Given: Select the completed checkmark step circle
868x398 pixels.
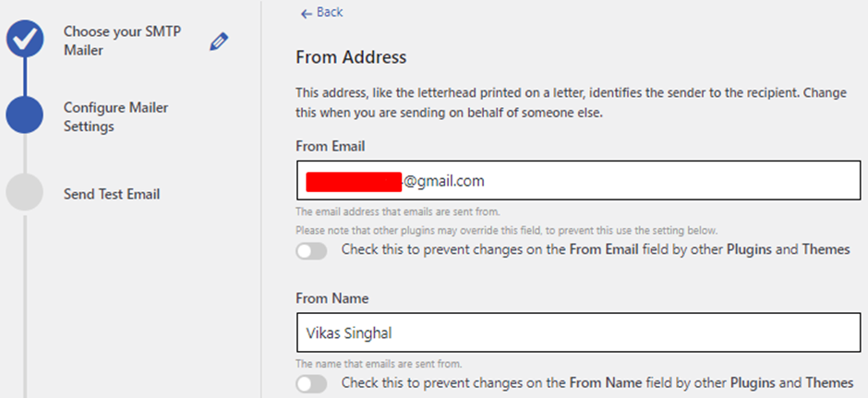Looking at the screenshot, I should [24, 38].
